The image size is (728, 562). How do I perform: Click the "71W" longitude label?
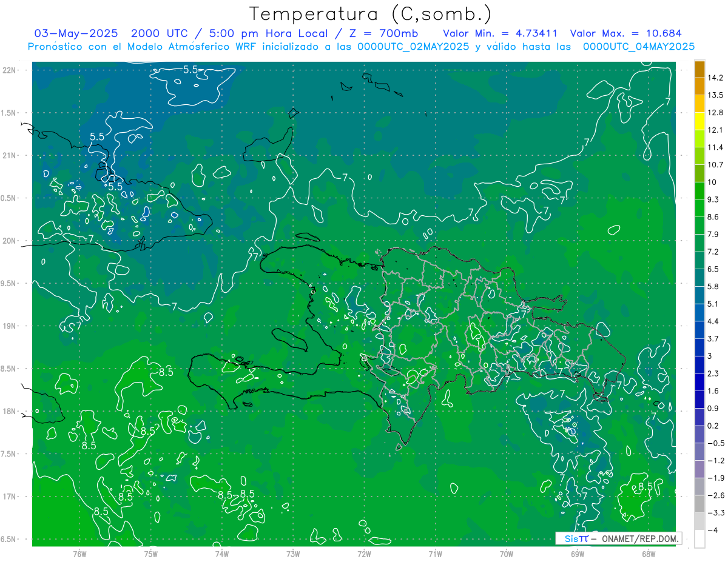pyautogui.click(x=435, y=554)
